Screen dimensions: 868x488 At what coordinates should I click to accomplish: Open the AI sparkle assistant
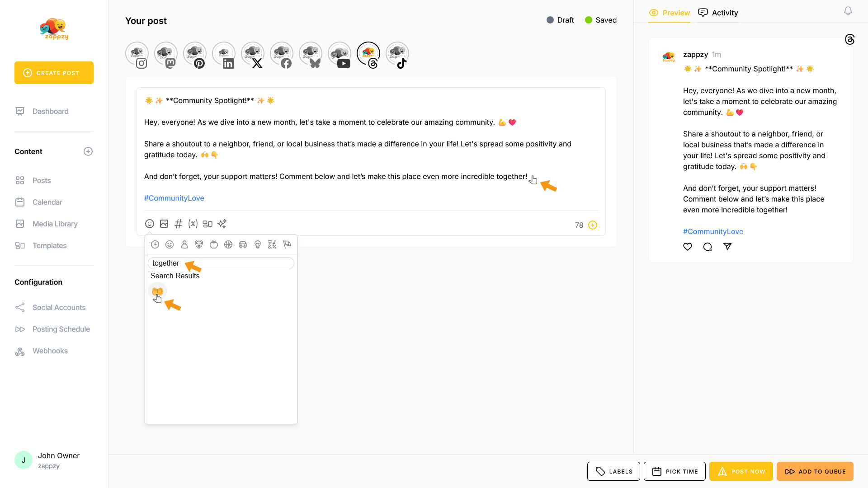click(222, 224)
